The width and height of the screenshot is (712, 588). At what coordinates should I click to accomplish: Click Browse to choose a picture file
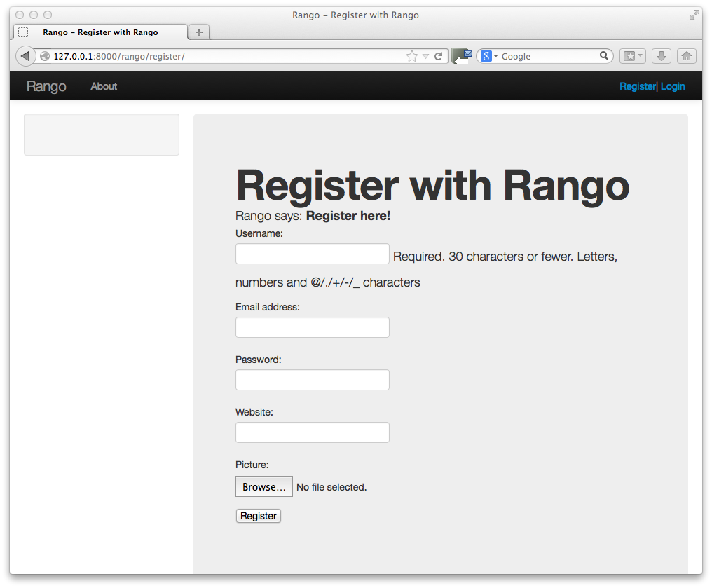[x=263, y=486]
